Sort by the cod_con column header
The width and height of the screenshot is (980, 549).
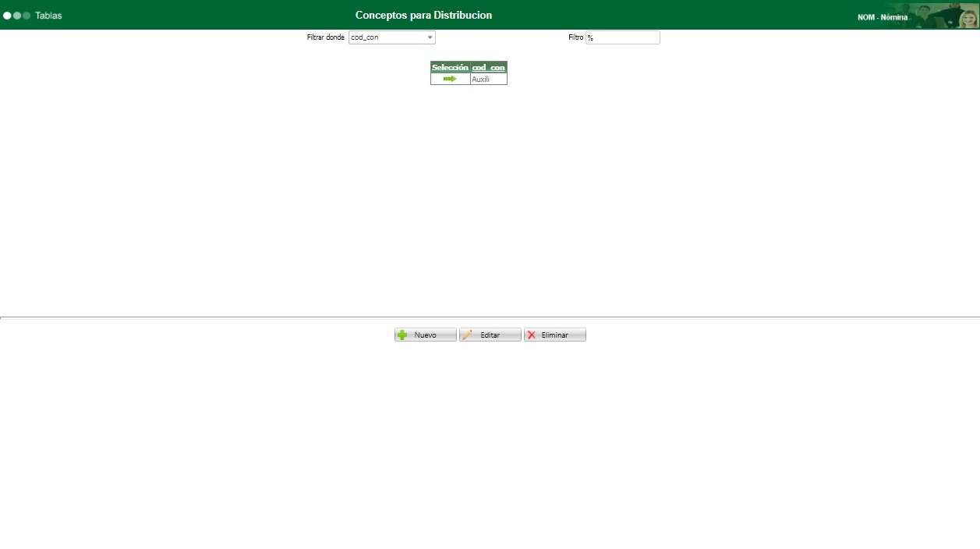pyautogui.click(x=489, y=68)
